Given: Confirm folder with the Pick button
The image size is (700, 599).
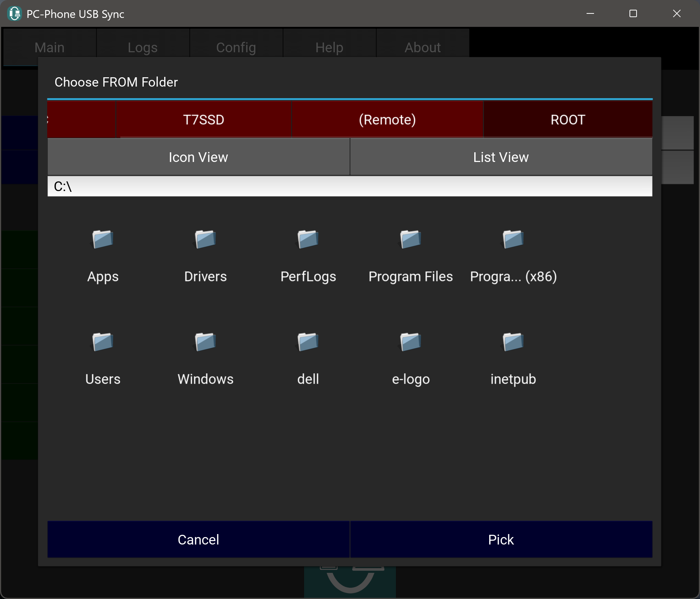Looking at the screenshot, I should 501,540.
